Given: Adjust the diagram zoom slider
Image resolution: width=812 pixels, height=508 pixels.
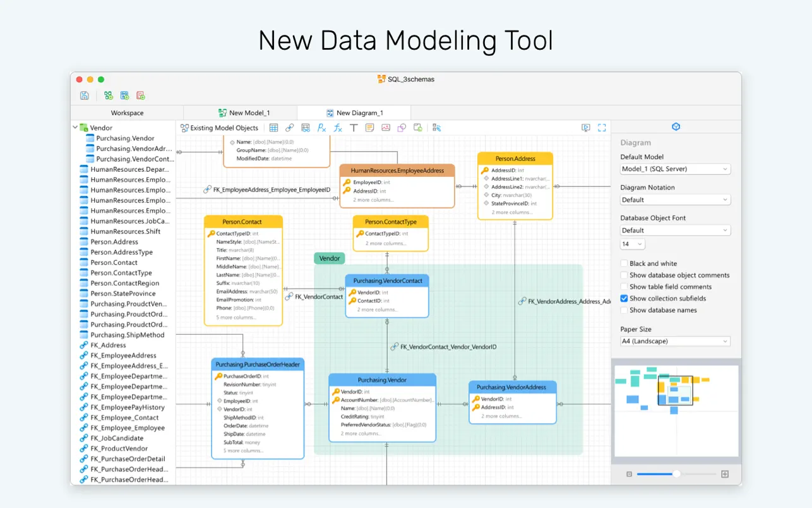Looking at the screenshot, I should click(x=676, y=474).
